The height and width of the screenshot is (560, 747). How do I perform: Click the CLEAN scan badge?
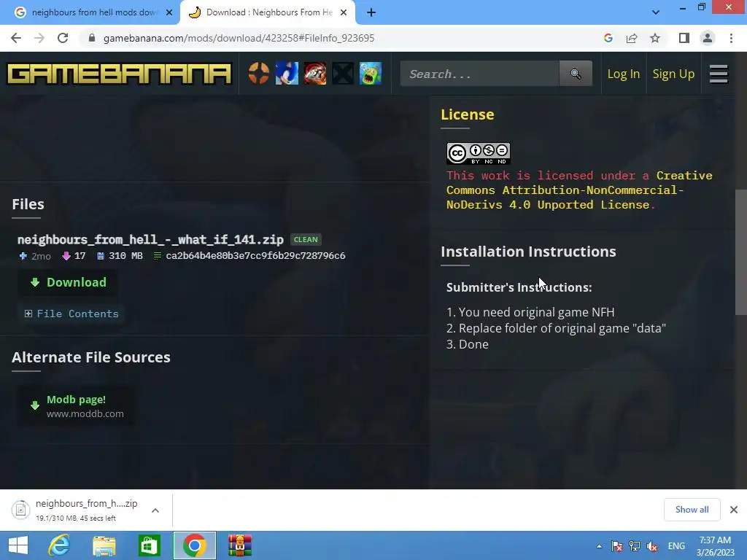(306, 239)
